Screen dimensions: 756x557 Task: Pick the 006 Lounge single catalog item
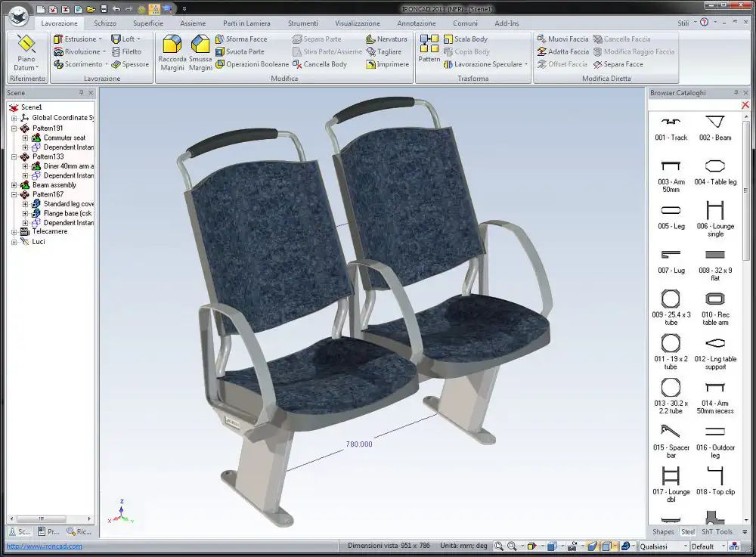pyautogui.click(x=715, y=215)
